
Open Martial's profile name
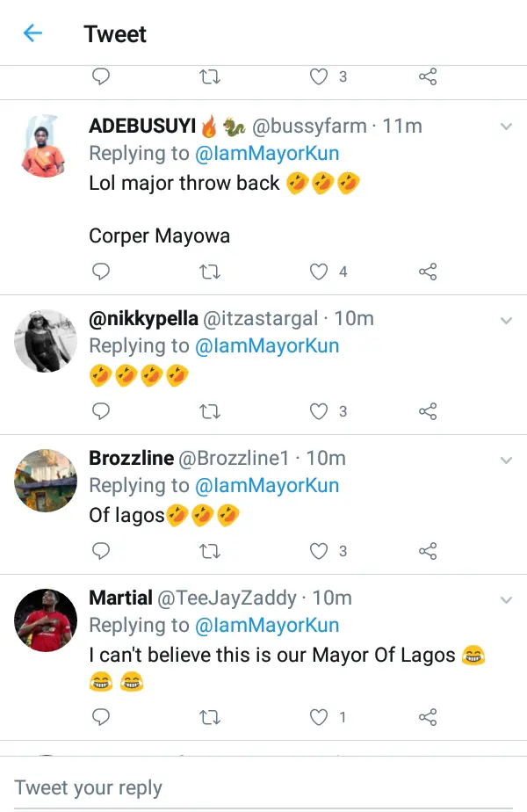(120, 598)
